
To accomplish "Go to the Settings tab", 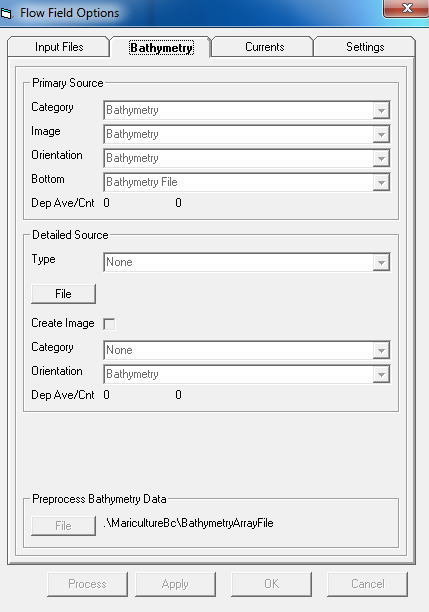I will point(365,47).
